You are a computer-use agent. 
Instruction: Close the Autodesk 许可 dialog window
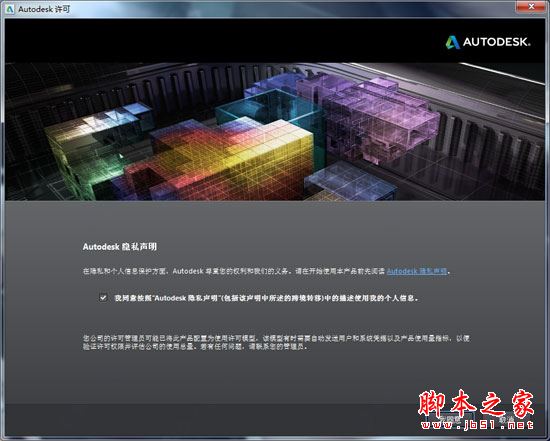click(x=531, y=6)
